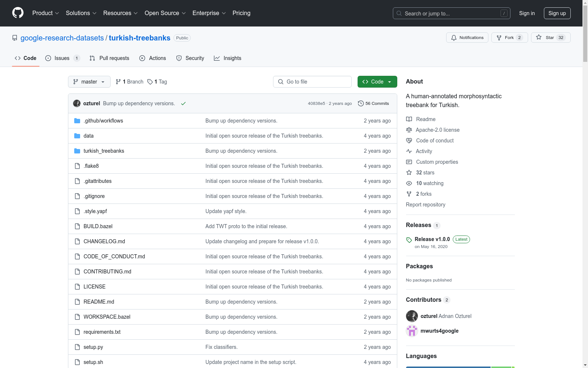Click the file icon beside README.md
The height and width of the screenshot is (368, 588).
[77, 302]
